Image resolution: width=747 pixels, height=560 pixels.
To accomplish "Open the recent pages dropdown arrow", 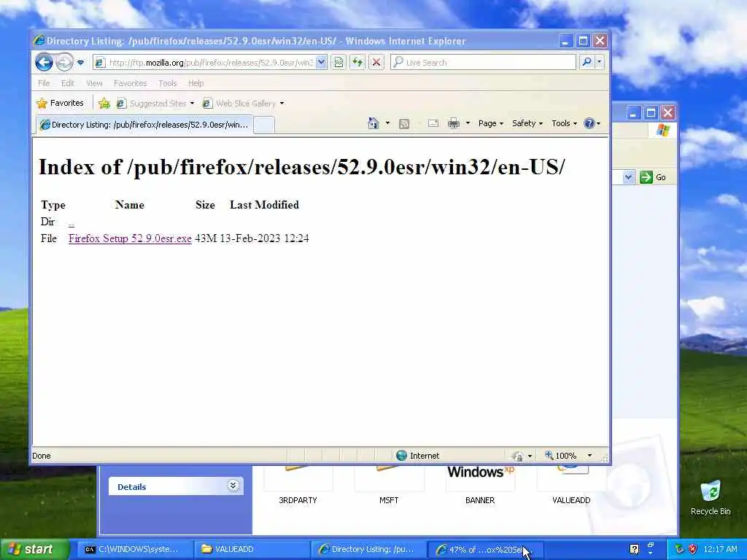I will [80, 63].
